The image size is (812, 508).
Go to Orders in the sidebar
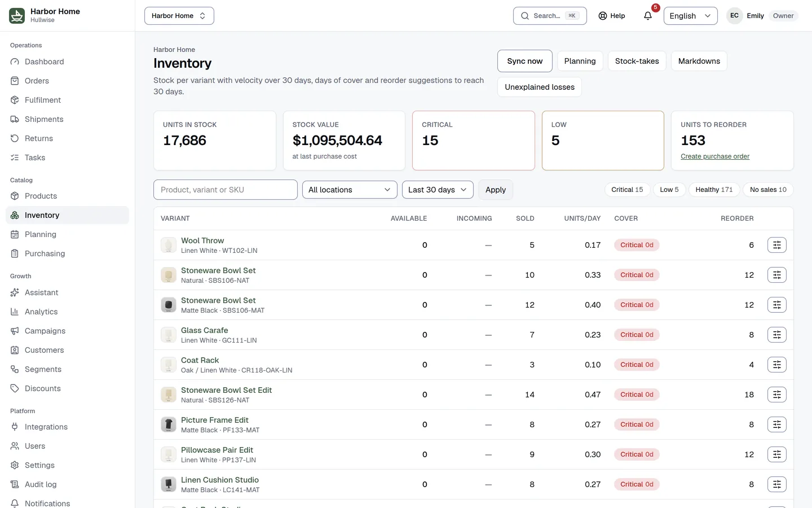67,81
